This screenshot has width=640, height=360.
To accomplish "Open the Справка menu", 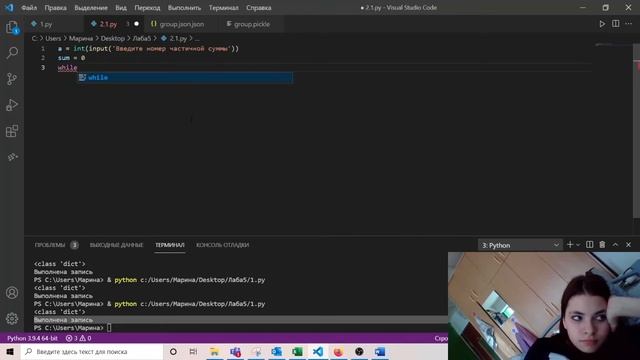I will coord(259,8).
